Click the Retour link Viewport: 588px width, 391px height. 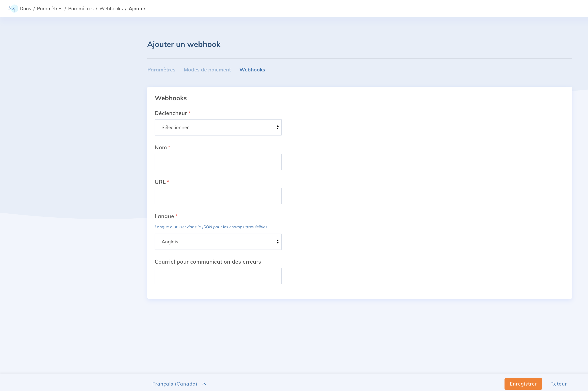(558, 384)
